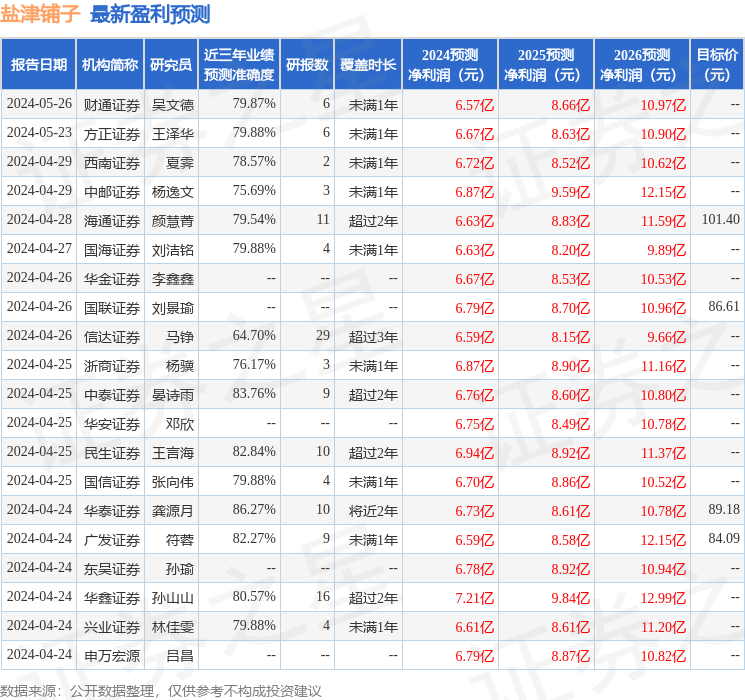Click the 机构简称 column header
Viewport: 745px width, 700px height.
[110, 64]
